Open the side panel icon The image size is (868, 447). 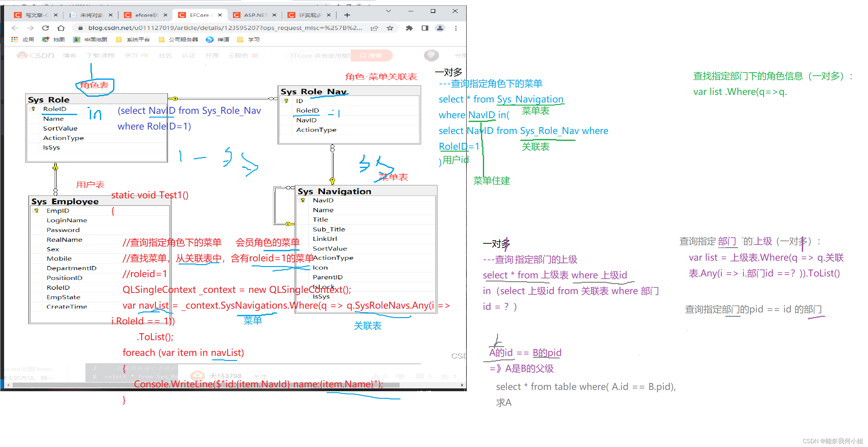(x=425, y=28)
